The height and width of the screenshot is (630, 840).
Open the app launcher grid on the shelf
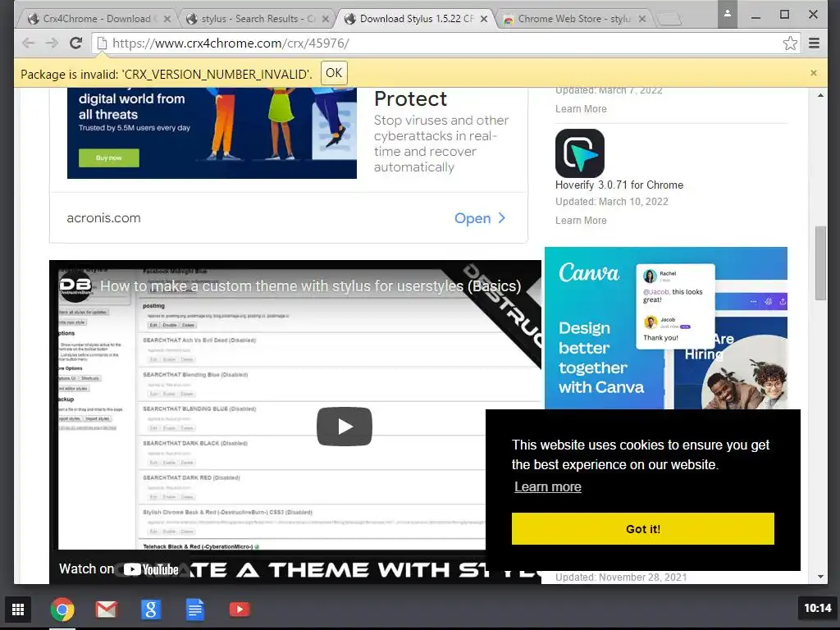(x=18, y=609)
